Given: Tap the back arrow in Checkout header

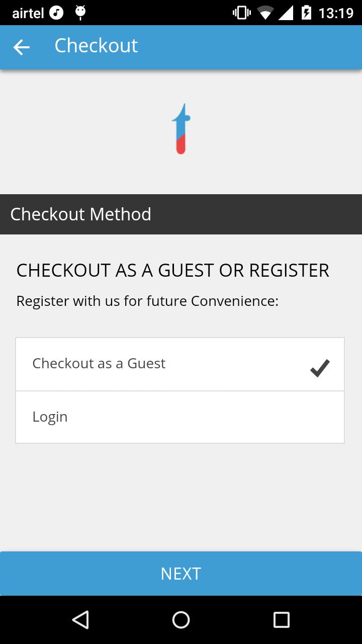Looking at the screenshot, I should [x=21, y=47].
